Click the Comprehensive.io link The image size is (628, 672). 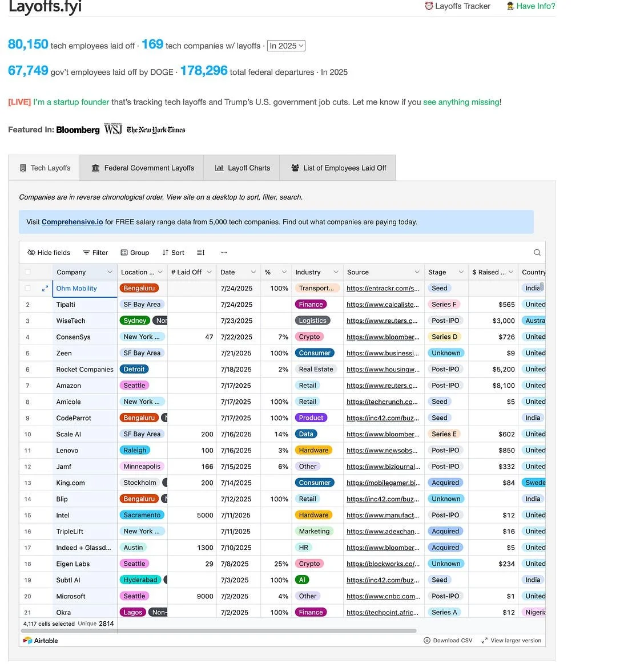pos(72,222)
